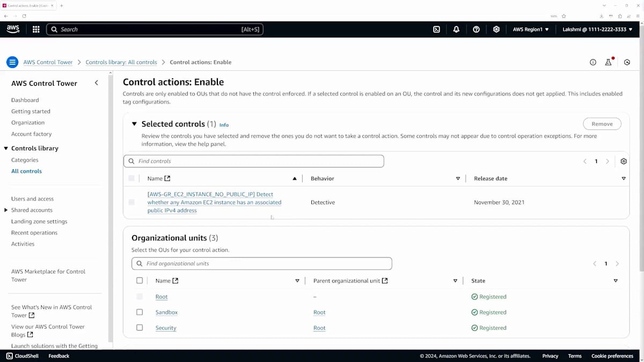Open the beaker notifications icon

point(609,62)
